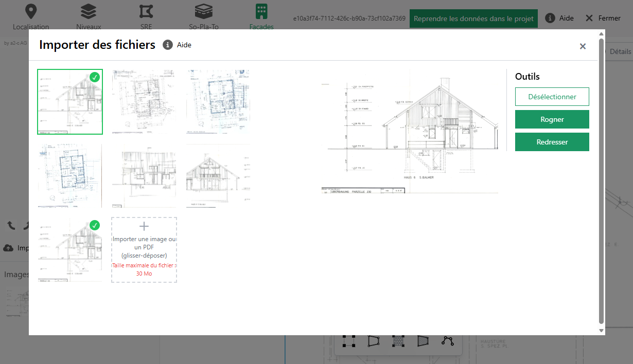Select the facade thumbnail in the bottom row
The height and width of the screenshot is (364, 633).
pyautogui.click(x=70, y=250)
